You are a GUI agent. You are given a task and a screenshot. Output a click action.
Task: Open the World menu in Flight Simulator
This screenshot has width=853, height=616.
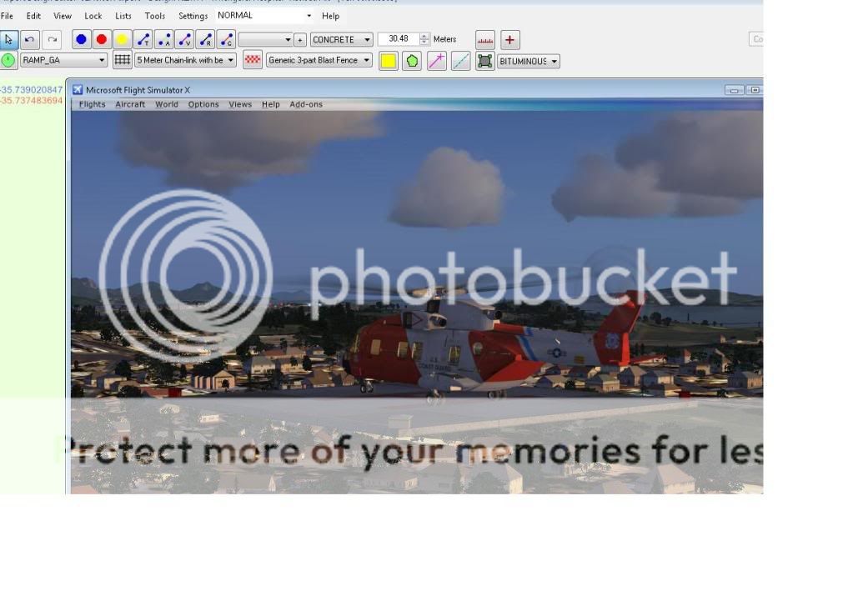[167, 104]
